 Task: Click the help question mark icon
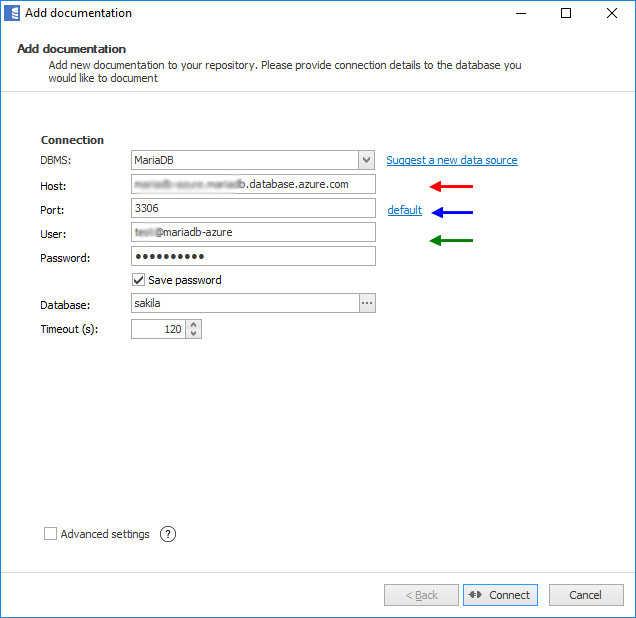168,534
